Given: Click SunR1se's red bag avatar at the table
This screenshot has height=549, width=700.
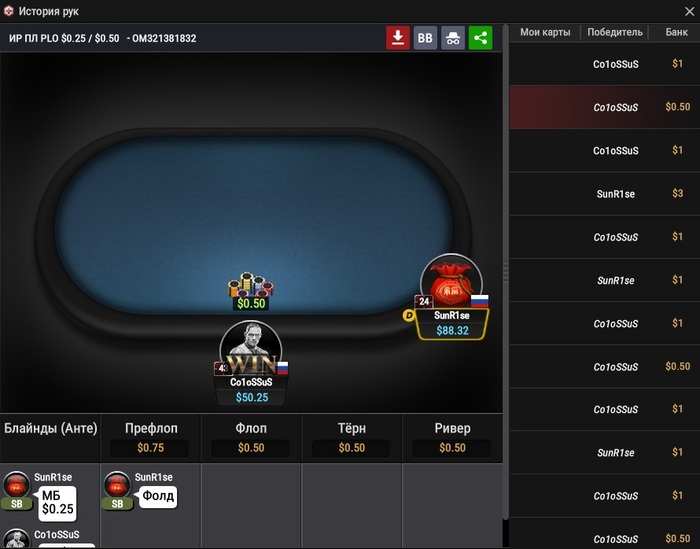Looking at the screenshot, I should 451,281.
